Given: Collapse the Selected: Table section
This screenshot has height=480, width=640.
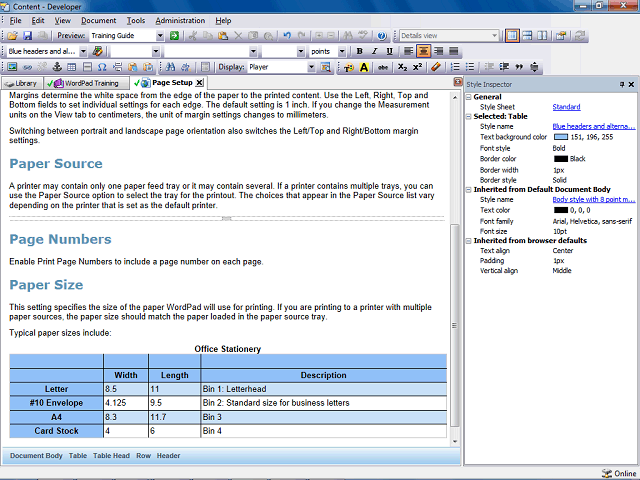Looking at the screenshot, I should coord(469,116).
